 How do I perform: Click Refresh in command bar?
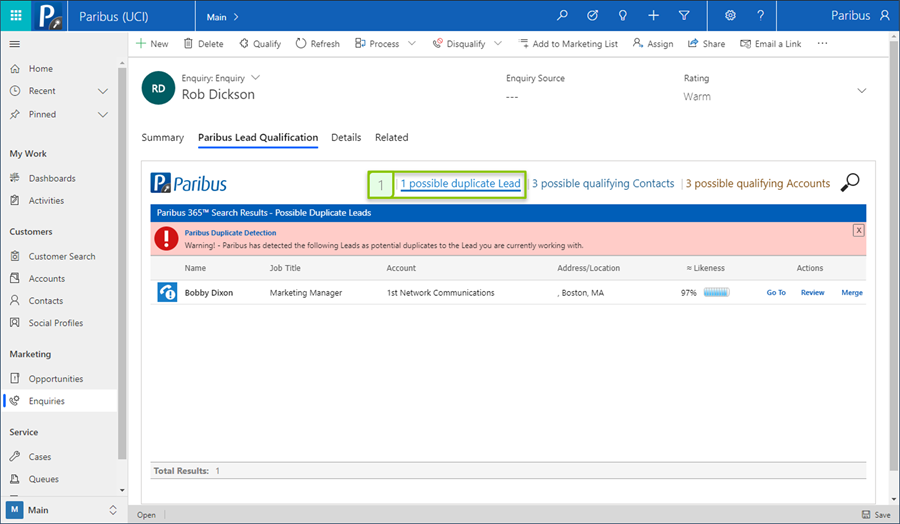tap(317, 44)
